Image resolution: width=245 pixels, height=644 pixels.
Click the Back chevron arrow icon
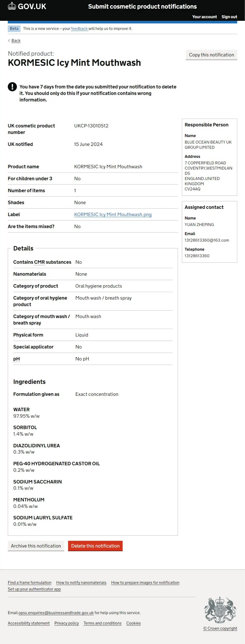click(x=9, y=41)
